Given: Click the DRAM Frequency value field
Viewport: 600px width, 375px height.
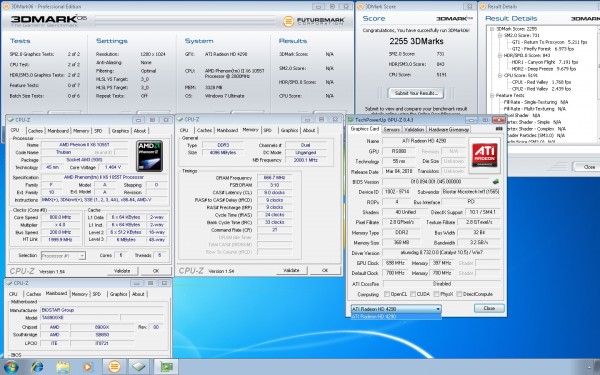Looking at the screenshot, I should (274, 178).
